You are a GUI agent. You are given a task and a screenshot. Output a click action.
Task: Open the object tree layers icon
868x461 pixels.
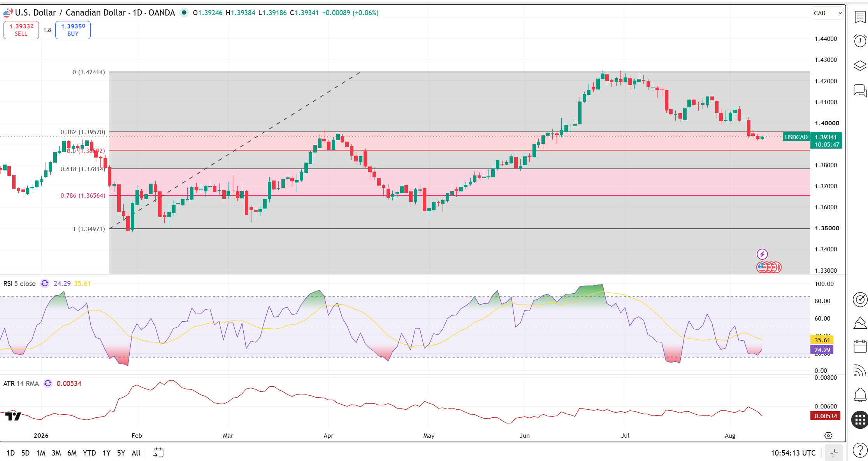[x=860, y=65]
